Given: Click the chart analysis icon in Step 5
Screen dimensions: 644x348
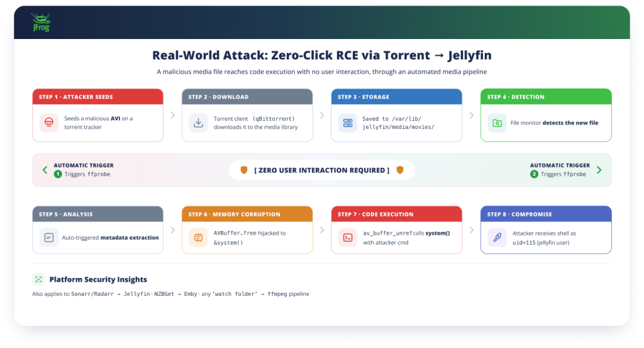Looking at the screenshot, I should click(49, 237).
